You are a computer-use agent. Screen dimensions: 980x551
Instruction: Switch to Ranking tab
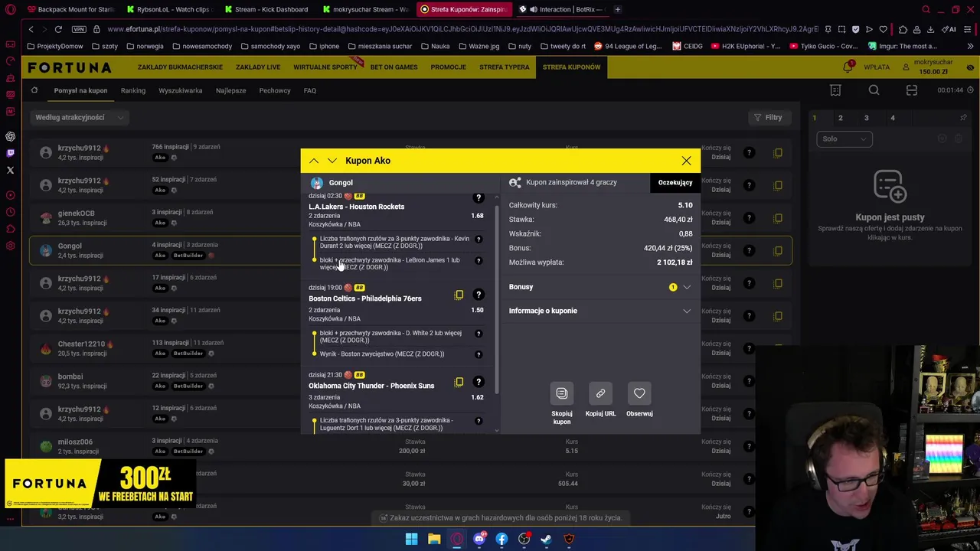pos(133,90)
